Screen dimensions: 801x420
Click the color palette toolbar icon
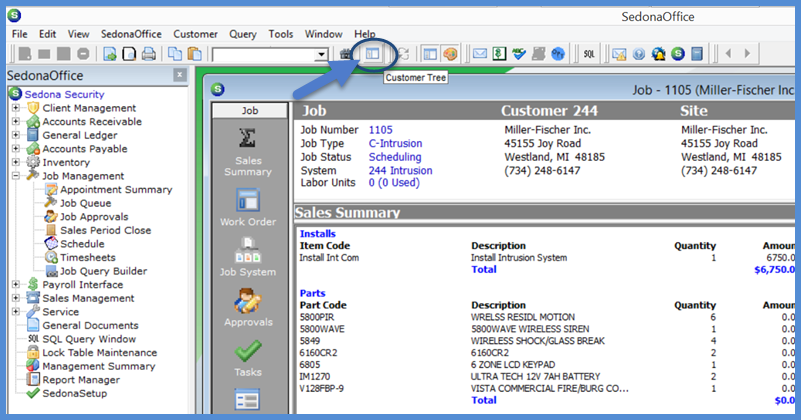pyautogui.click(x=450, y=54)
